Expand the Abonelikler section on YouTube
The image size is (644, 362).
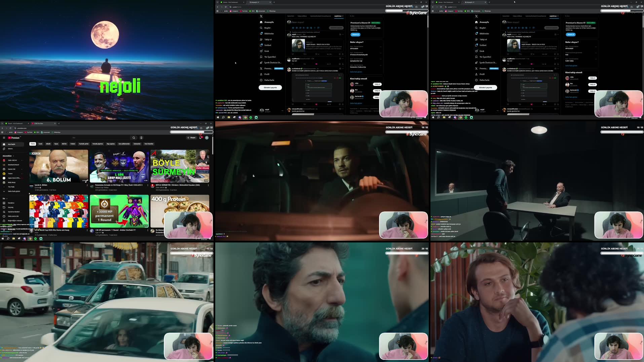pos(8,156)
